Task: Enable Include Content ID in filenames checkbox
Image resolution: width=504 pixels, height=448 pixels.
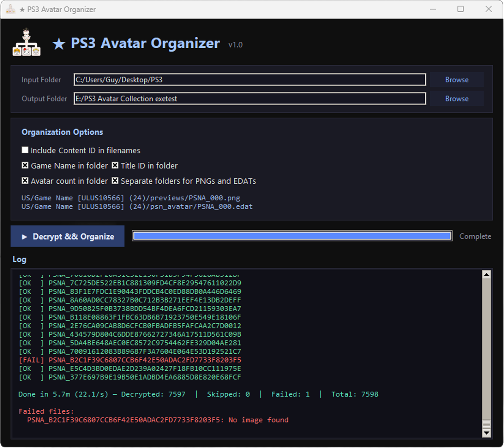Action: pos(25,150)
